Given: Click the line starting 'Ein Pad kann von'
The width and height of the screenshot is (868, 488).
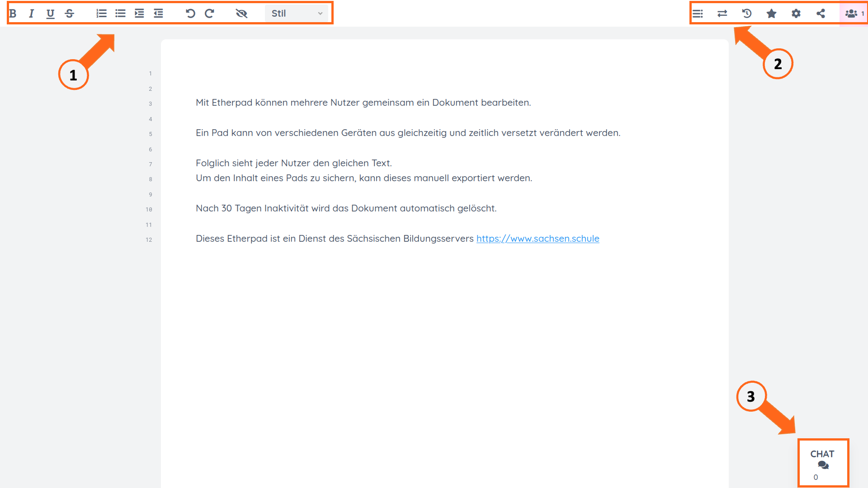Looking at the screenshot, I should coord(408,133).
